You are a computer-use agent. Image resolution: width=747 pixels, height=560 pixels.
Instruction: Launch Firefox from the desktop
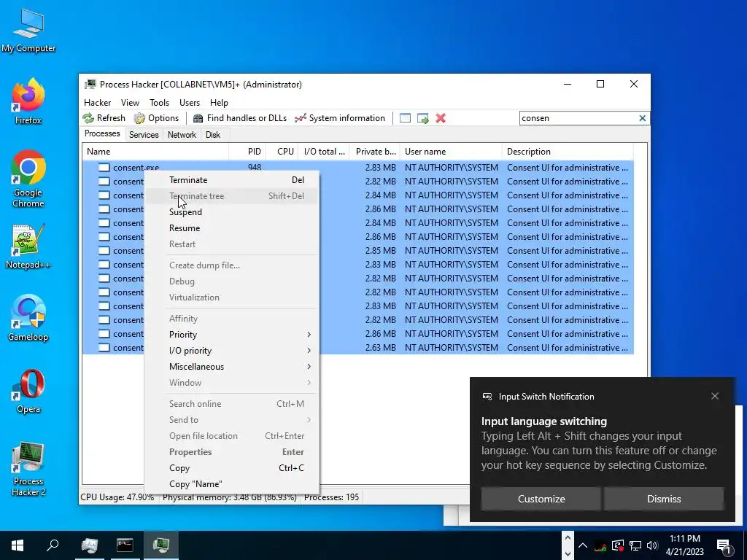28,101
